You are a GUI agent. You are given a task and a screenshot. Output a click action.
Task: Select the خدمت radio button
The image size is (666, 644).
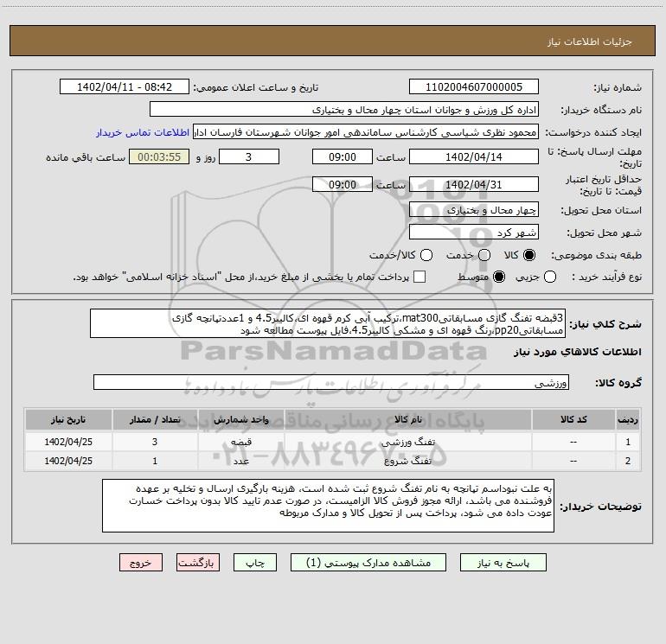point(484,255)
